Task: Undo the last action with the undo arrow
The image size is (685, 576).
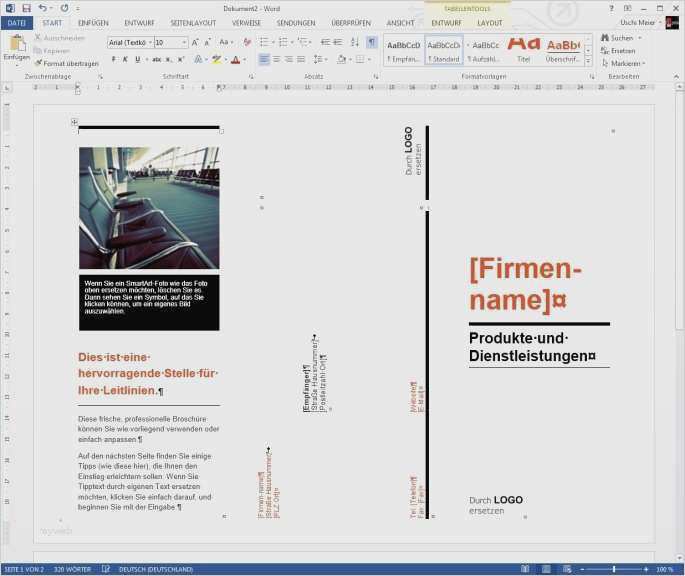Action: pyautogui.click(x=42, y=8)
